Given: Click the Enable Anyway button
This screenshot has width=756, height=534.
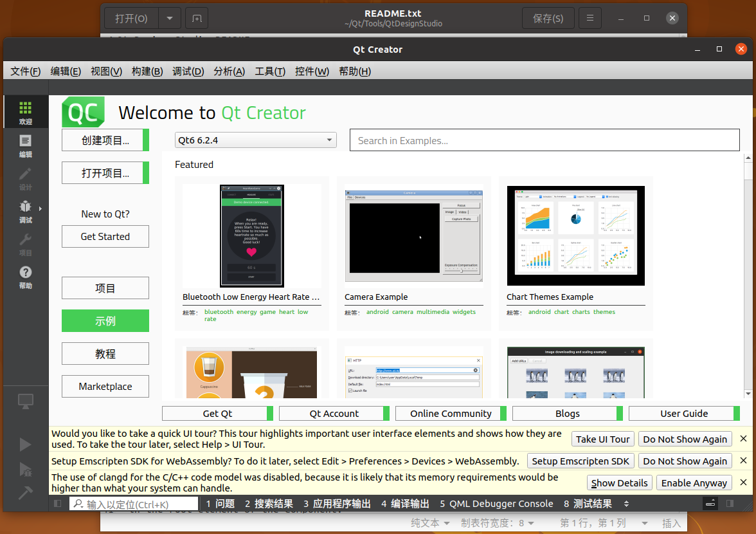Looking at the screenshot, I should [694, 483].
